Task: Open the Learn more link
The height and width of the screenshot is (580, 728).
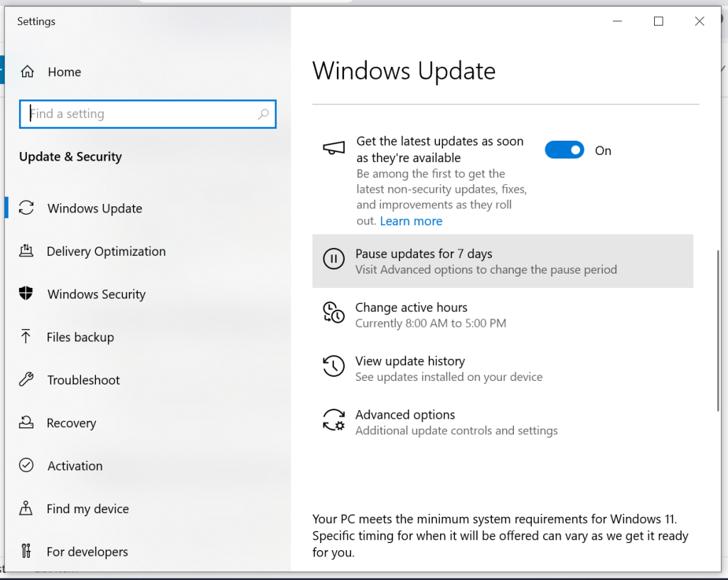Action: pos(411,221)
